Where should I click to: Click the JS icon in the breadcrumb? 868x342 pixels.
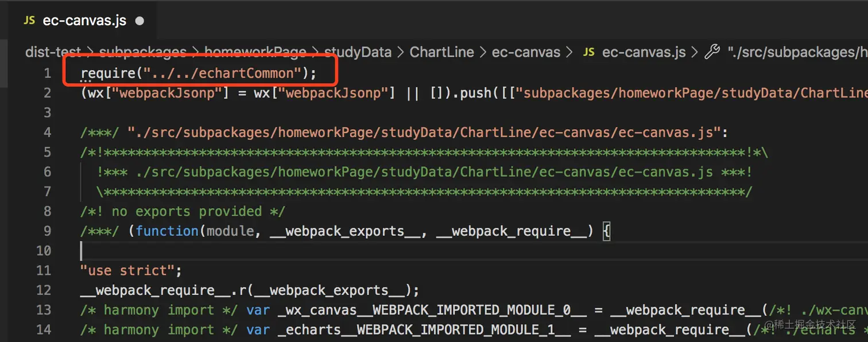coord(589,52)
